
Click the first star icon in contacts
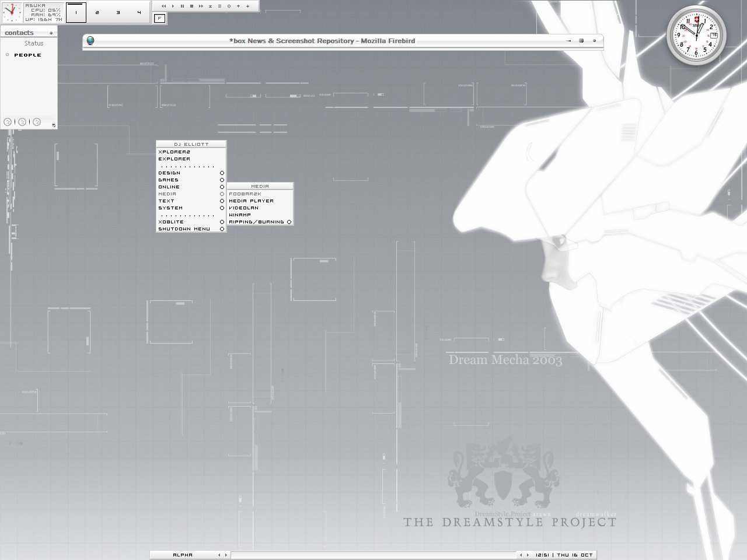tap(8, 122)
